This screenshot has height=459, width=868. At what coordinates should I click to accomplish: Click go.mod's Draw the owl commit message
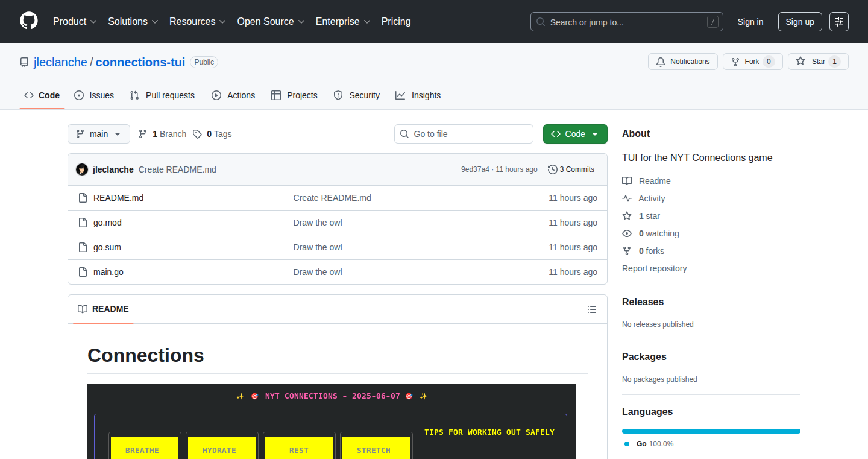pyautogui.click(x=318, y=223)
